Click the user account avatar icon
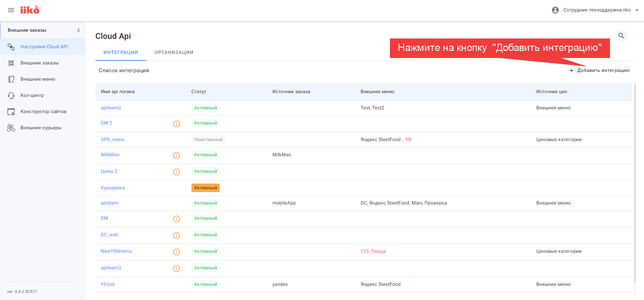 (x=555, y=10)
